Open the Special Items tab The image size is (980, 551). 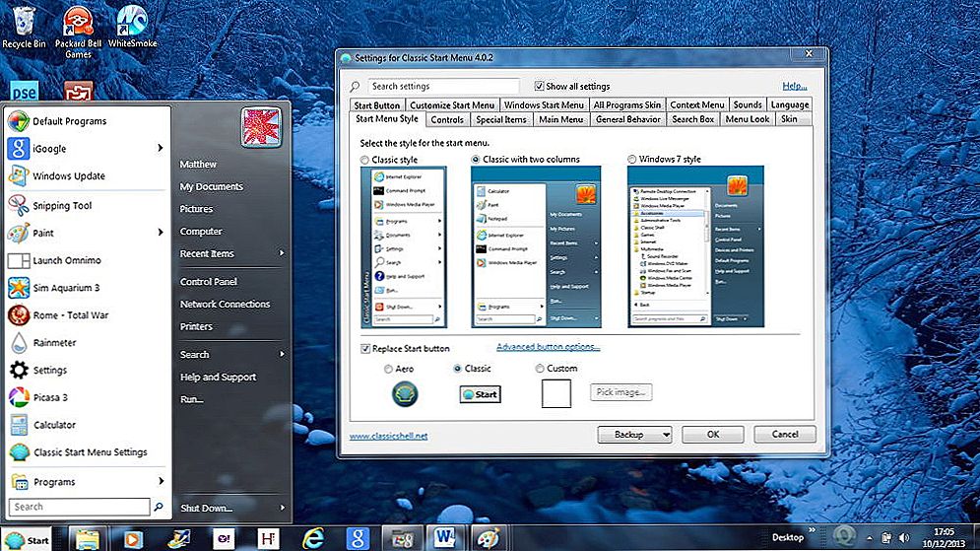500,119
